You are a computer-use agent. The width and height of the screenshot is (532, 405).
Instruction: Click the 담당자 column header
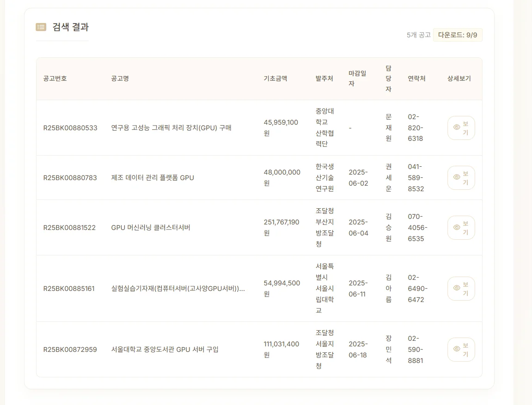(388, 79)
